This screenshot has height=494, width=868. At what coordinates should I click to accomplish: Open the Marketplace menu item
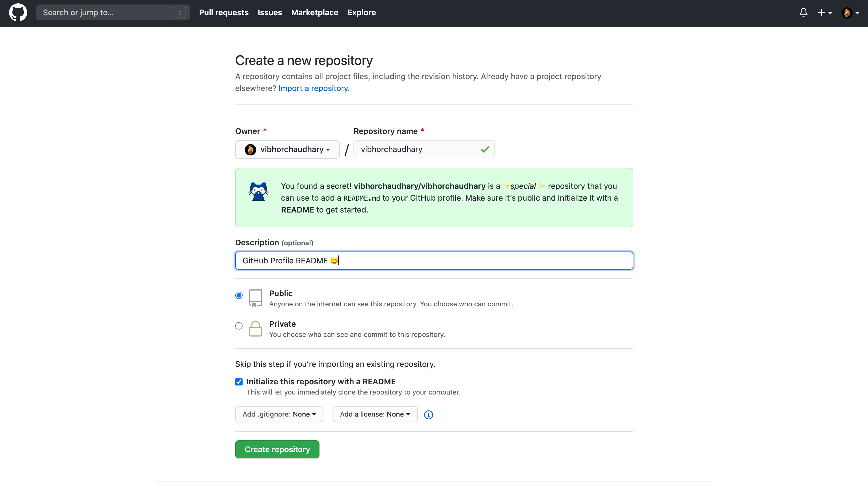tap(314, 12)
